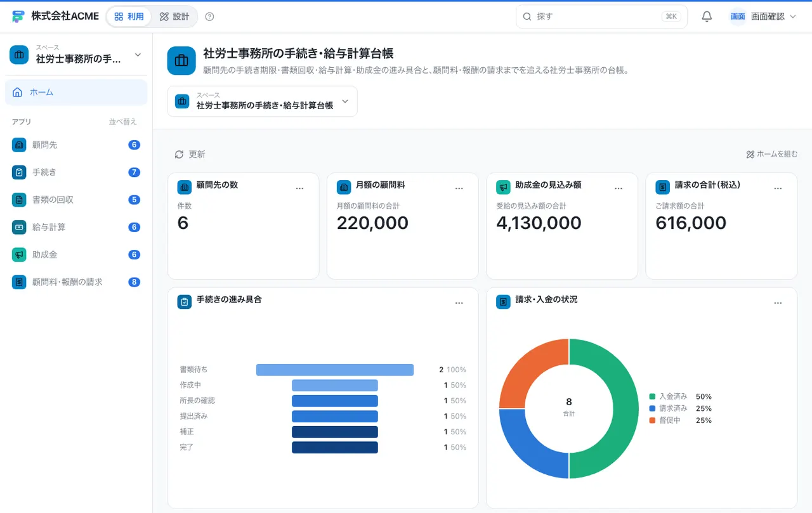Image resolution: width=812 pixels, height=513 pixels.
Task: Switch to 利用 mode
Action: 129,16
